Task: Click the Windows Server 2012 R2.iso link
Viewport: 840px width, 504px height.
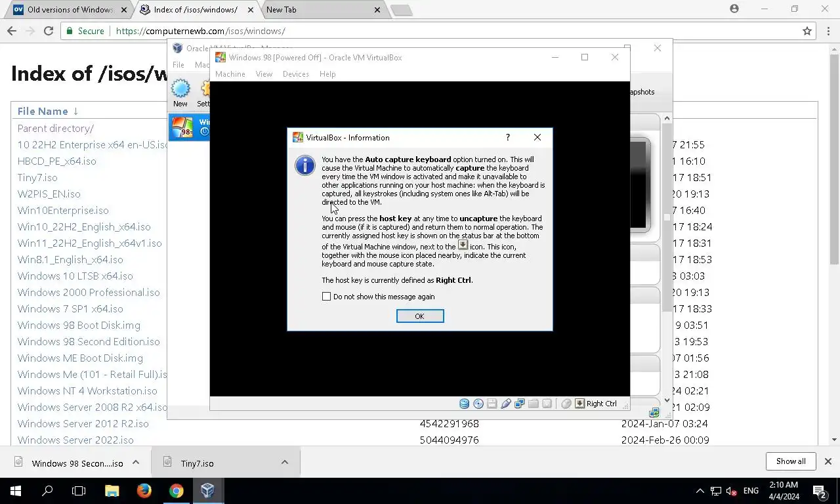Action: (83, 423)
